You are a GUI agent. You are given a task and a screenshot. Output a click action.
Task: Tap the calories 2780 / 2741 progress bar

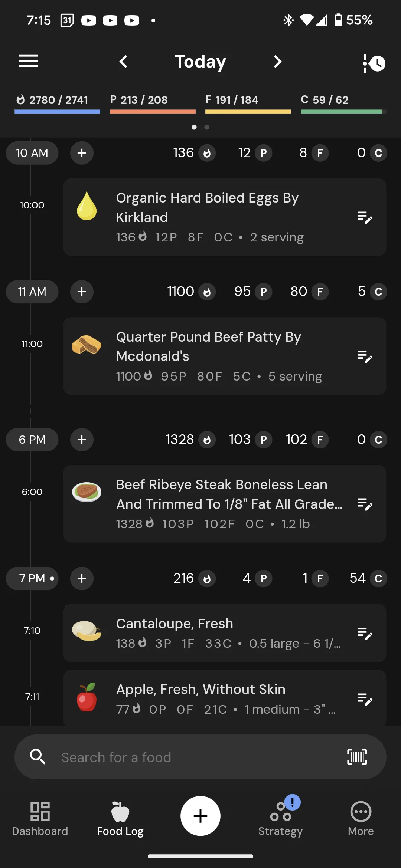click(x=57, y=104)
